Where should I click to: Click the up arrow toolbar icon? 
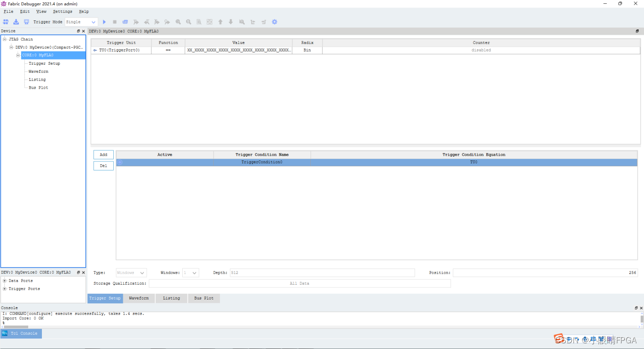click(220, 22)
